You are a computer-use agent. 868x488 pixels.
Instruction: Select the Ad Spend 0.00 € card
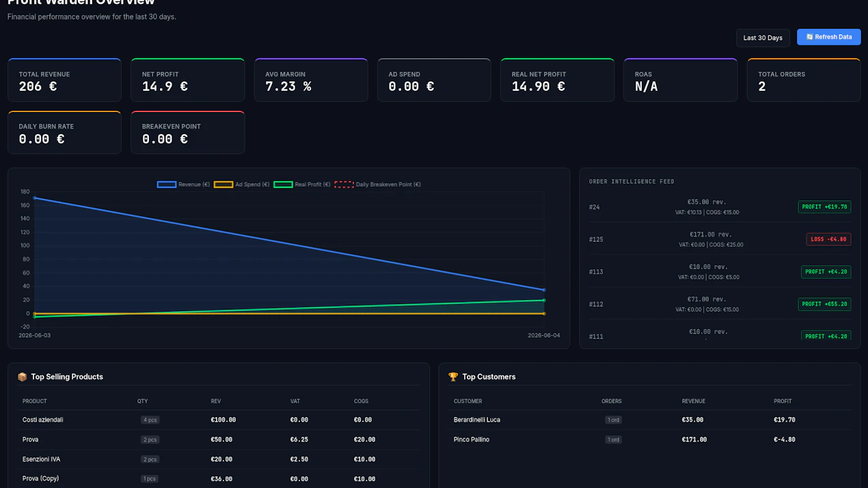(434, 80)
